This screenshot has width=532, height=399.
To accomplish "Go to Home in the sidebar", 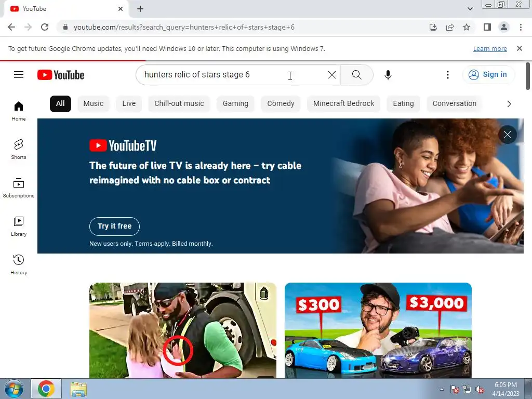I will click(x=19, y=111).
